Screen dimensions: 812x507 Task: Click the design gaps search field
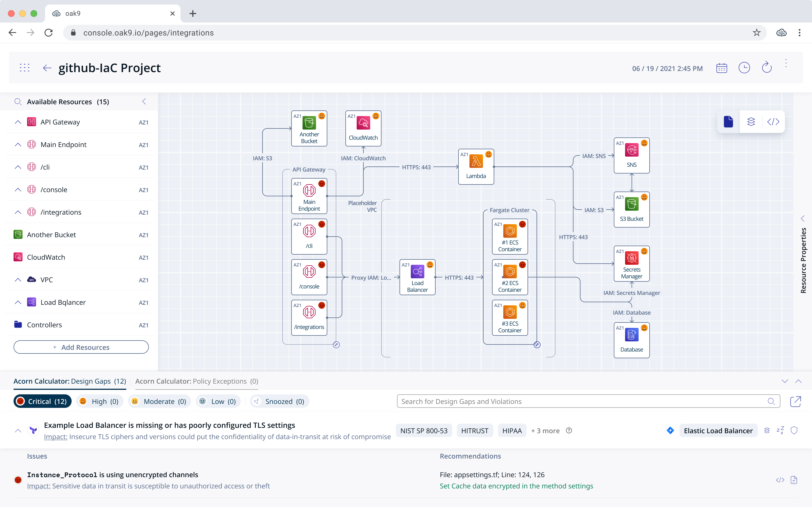tap(582, 401)
